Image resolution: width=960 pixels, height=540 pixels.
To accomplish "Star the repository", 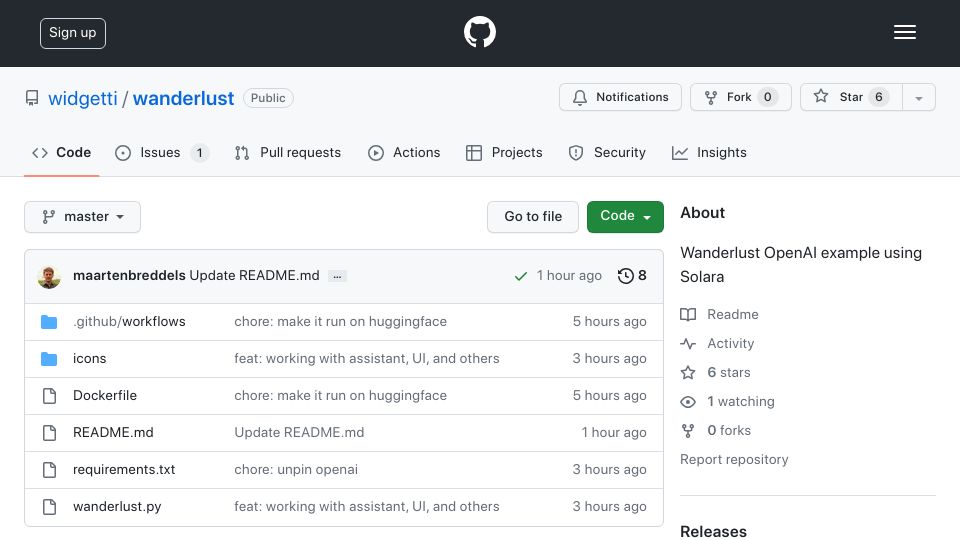I will coord(851,97).
